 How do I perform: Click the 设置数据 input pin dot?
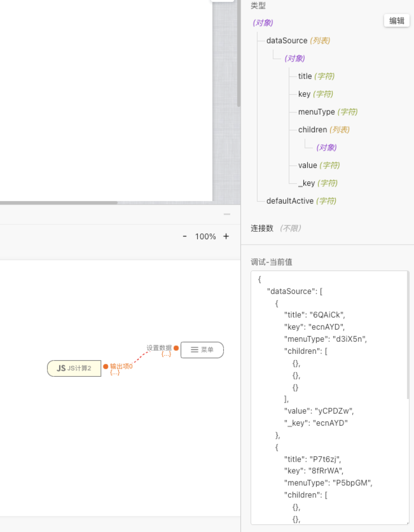coord(176,348)
